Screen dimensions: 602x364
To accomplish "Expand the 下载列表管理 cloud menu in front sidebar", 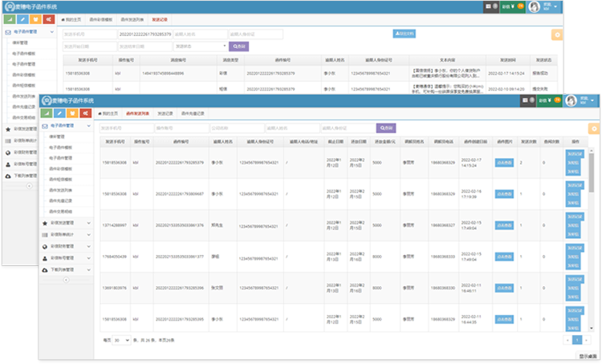I will [67, 270].
